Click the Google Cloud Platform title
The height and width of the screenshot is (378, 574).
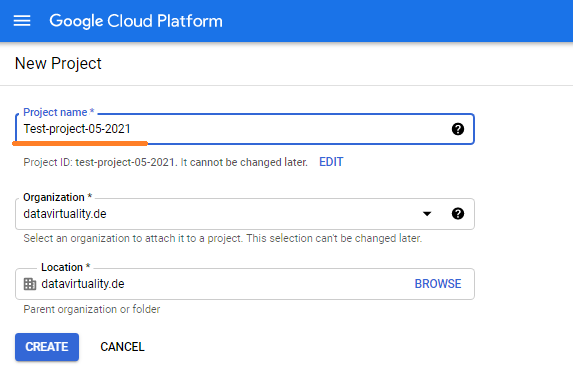[136, 21]
